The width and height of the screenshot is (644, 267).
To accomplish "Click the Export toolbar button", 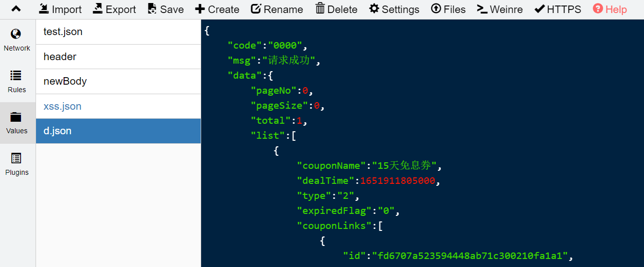I will [x=114, y=9].
